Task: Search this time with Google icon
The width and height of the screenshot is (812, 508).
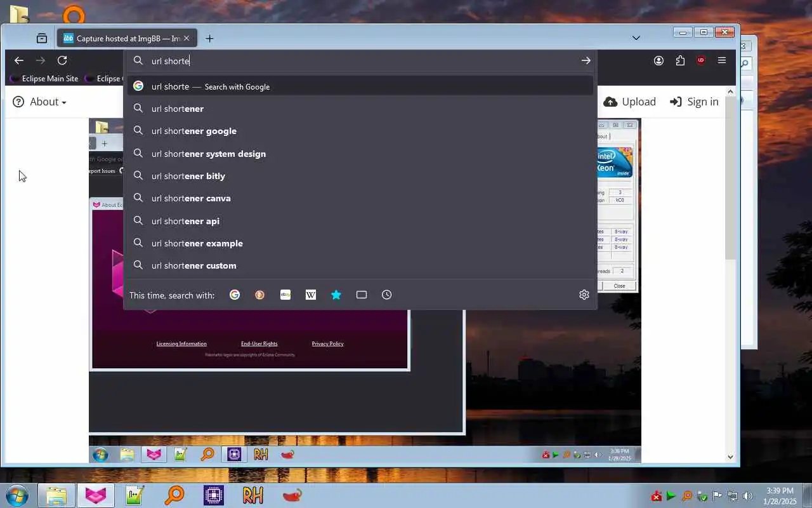Action: pos(235,295)
